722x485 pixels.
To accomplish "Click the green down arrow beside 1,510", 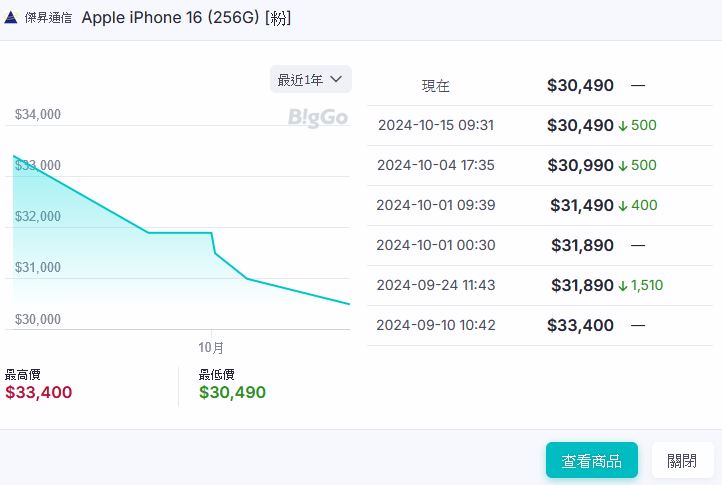I will (x=622, y=286).
